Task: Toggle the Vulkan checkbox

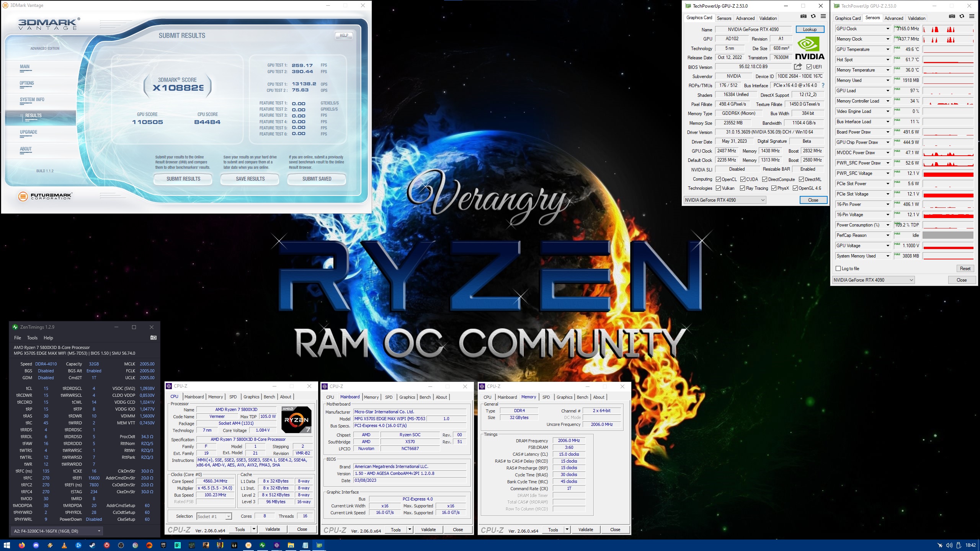Action: pos(719,188)
